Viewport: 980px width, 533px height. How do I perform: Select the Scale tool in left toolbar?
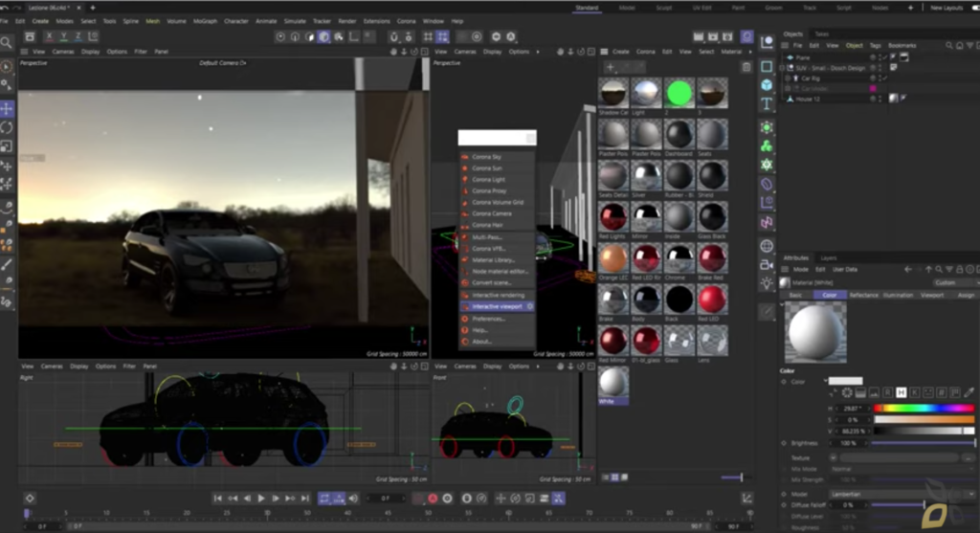coord(7,146)
